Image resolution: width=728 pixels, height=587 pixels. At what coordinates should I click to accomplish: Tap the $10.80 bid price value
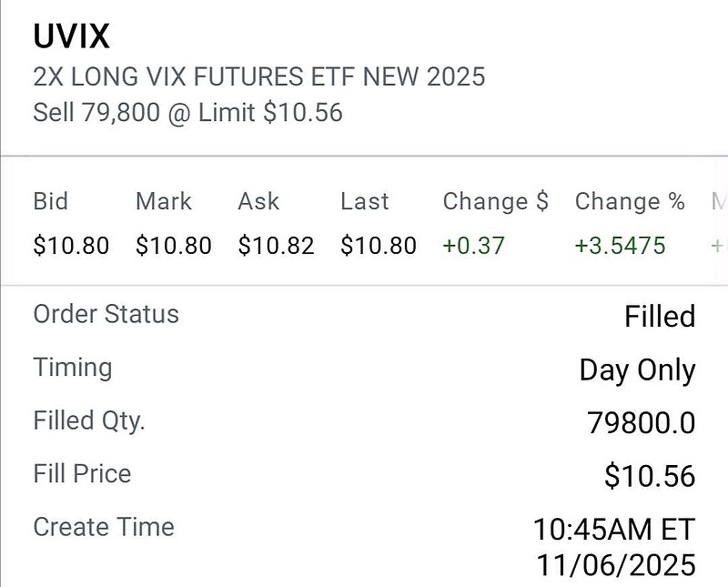pyautogui.click(x=71, y=246)
